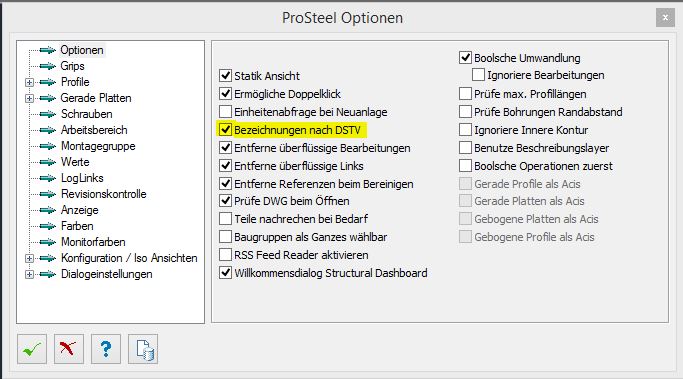Select Monitorfarben in the tree

point(93,242)
